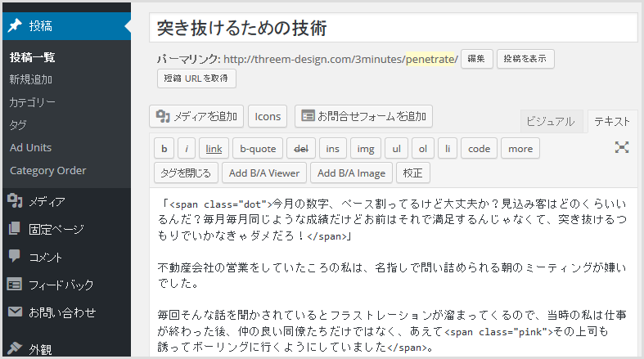Click the post title input field
The image size is (644, 359).
pos(393,28)
